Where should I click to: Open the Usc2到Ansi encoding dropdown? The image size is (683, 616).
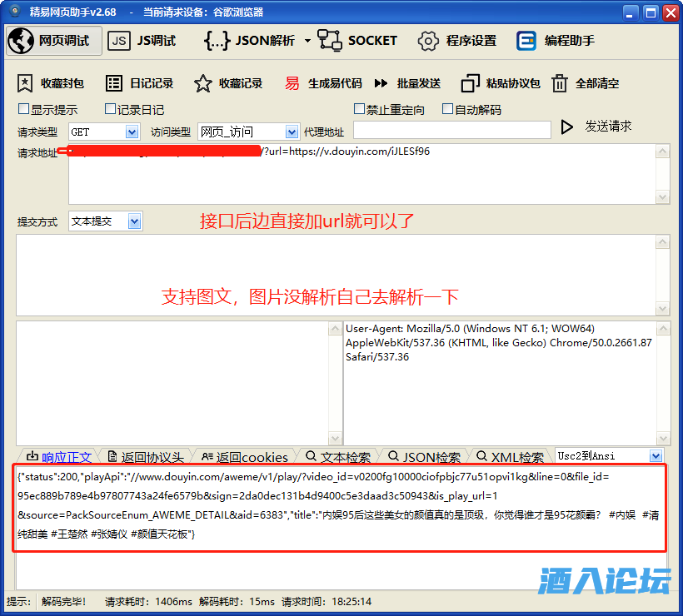656,456
